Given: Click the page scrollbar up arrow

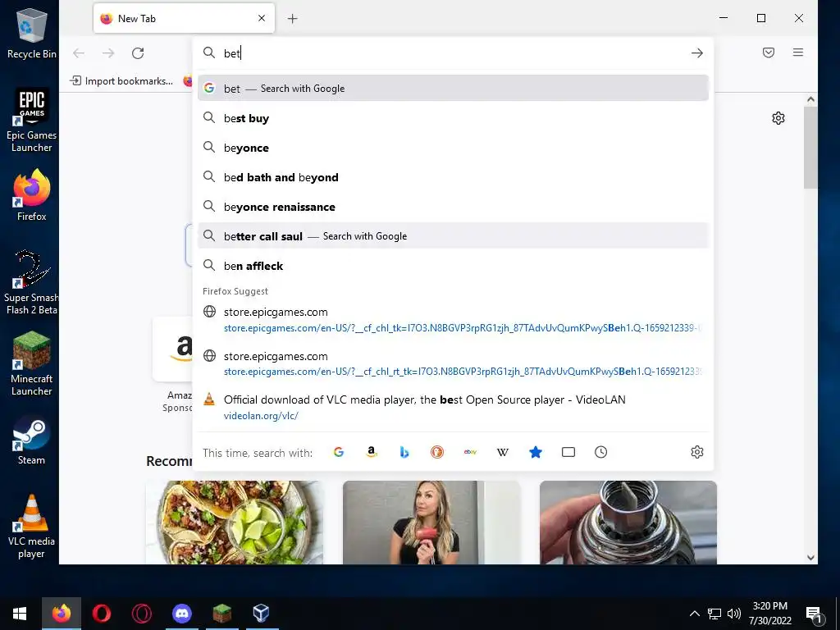Looking at the screenshot, I should [x=810, y=99].
